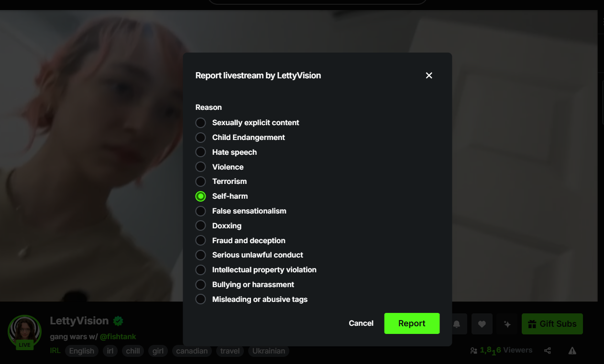Screen dimensions: 604x364
Task: Click 'gang wars w/' stream title text
Action: click(x=74, y=337)
